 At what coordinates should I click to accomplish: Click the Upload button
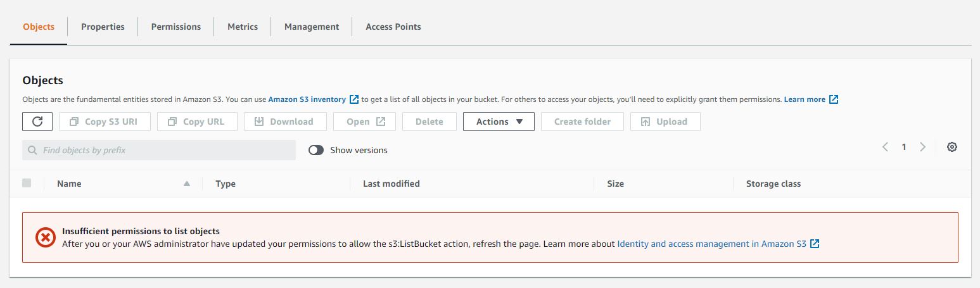[665, 122]
